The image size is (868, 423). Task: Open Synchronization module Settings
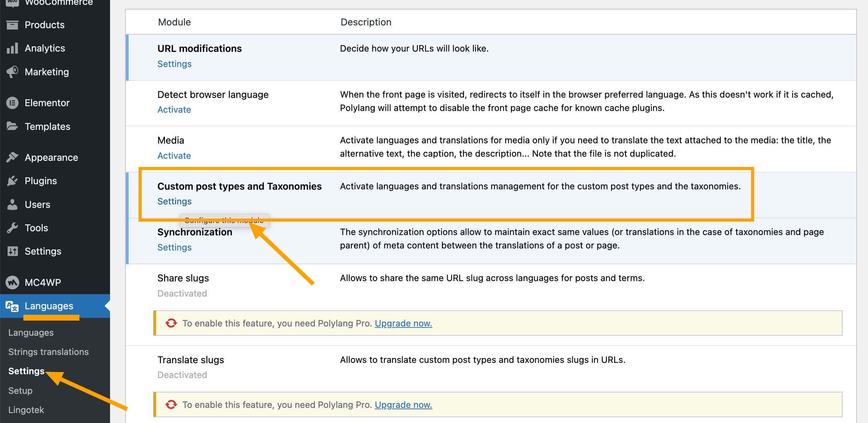pos(174,247)
